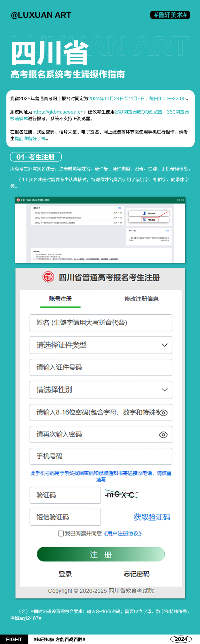Open the 《用户注册协议》 link
Image resolution: width=200 pixels, height=644 pixels.
tap(123, 533)
